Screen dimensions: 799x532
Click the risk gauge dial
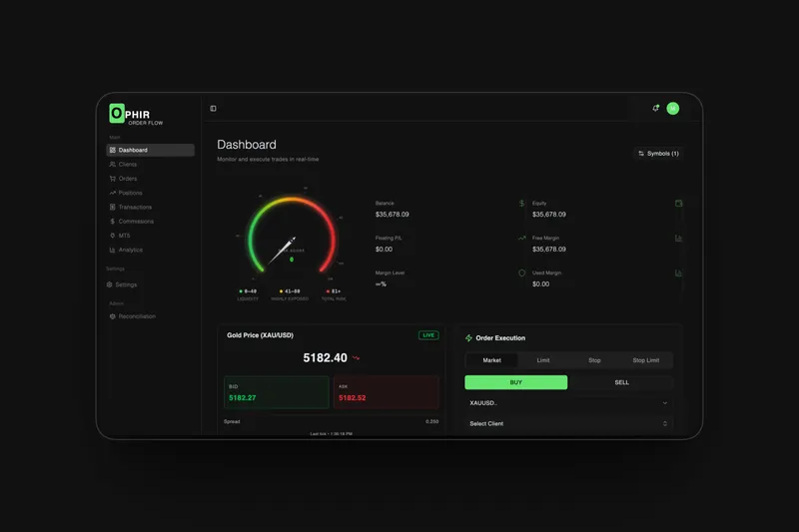click(x=292, y=237)
